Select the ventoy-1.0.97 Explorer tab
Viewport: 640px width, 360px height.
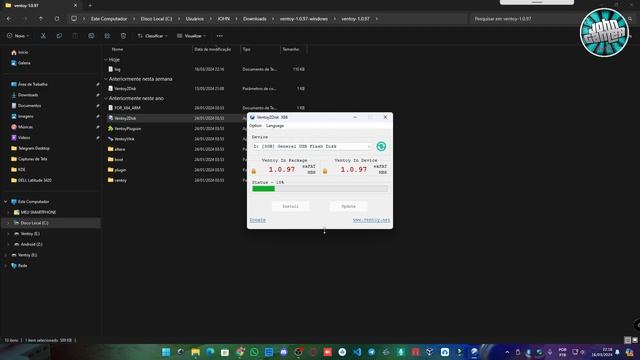(x=41, y=5)
